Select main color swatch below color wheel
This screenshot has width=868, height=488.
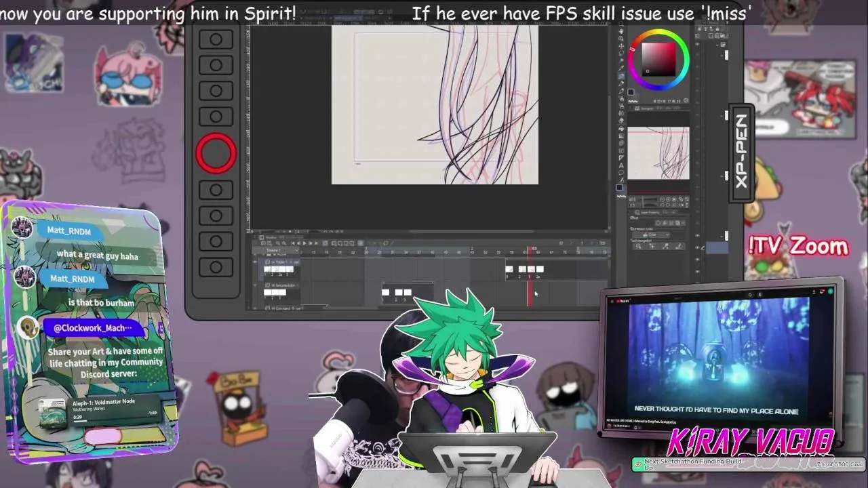(631, 92)
